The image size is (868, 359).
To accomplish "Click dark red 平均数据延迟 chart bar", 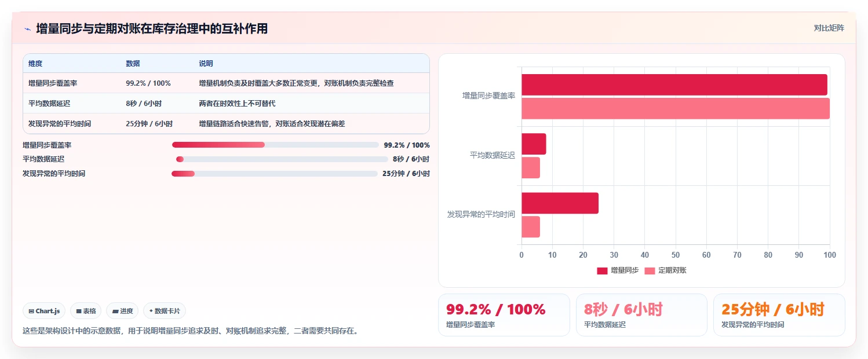I will tap(534, 144).
